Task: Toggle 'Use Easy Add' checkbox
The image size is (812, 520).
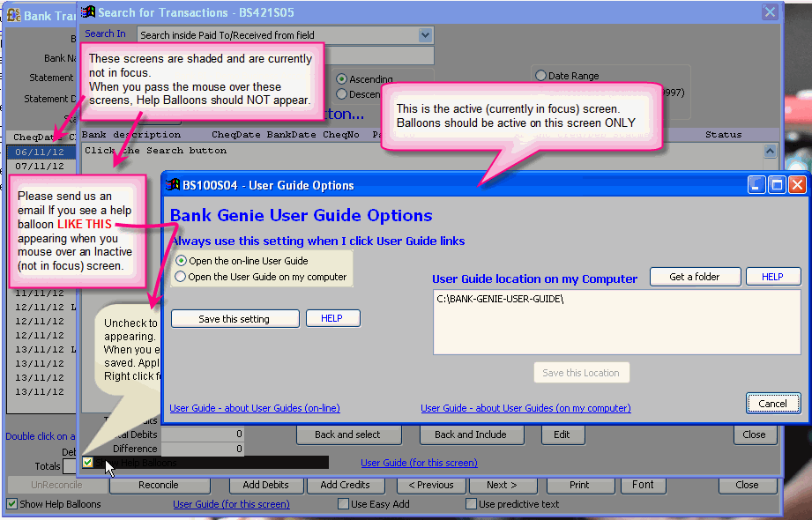Action: 343,504
